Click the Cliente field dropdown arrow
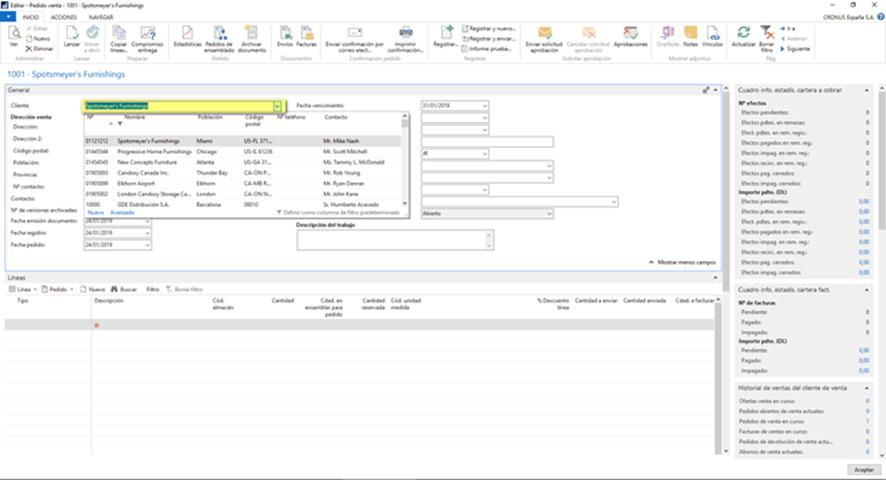 coord(277,106)
